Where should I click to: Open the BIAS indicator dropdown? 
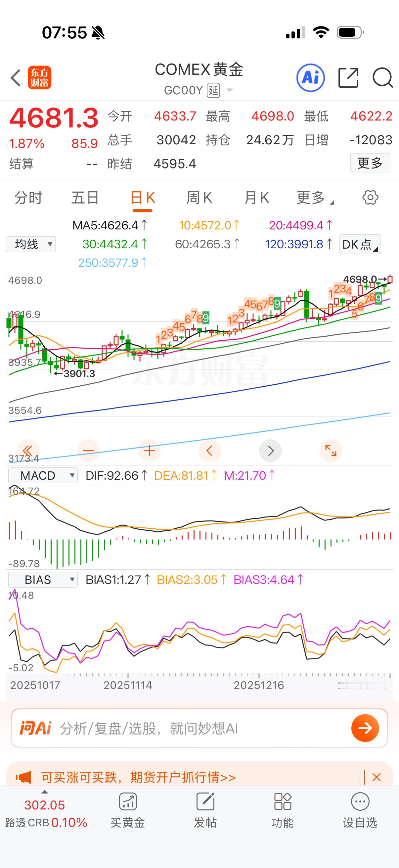click(43, 580)
